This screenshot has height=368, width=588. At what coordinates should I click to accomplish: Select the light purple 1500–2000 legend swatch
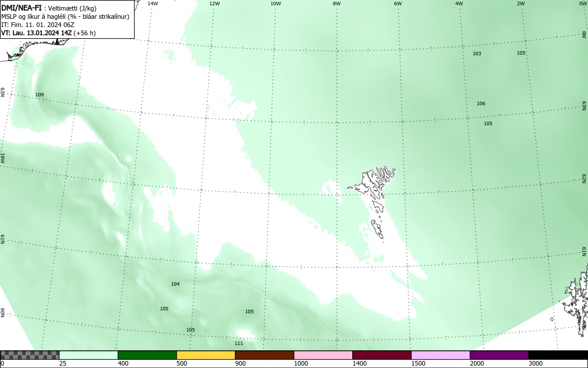[440, 355]
